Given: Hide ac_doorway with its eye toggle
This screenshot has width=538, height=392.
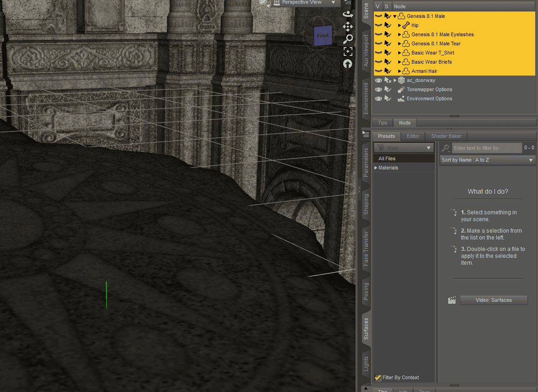Looking at the screenshot, I should coord(378,80).
